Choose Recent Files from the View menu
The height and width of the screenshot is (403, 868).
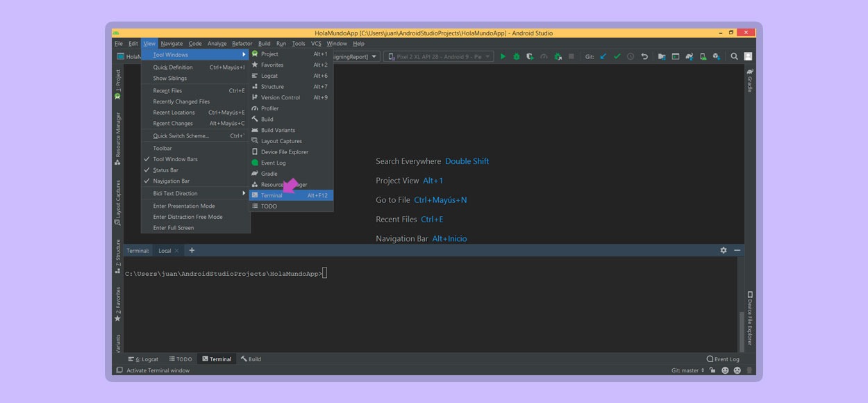point(195,91)
